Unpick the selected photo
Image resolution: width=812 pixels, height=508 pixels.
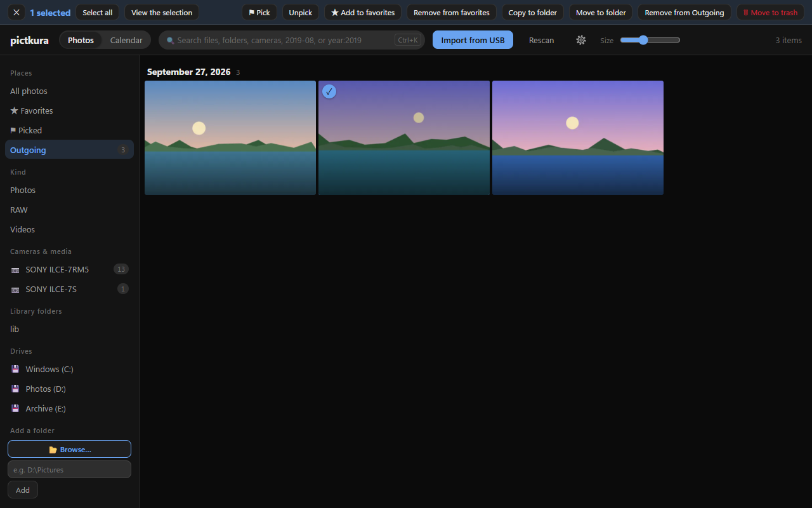(x=301, y=12)
